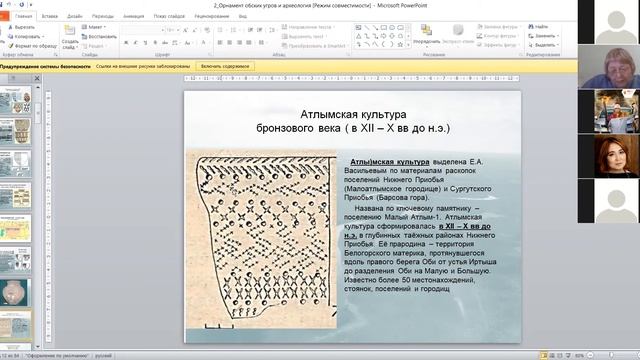Undo last action in Quick Access toolbar

coord(9,5)
